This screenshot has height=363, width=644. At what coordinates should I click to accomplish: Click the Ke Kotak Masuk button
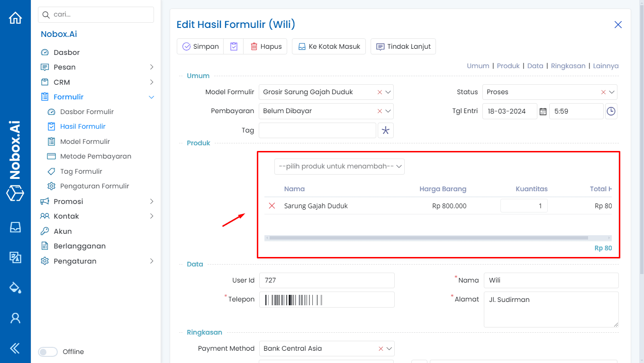pyautogui.click(x=328, y=46)
